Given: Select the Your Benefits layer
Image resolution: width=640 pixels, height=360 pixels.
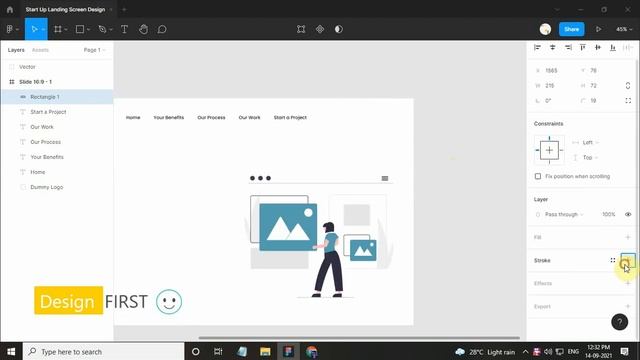Looking at the screenshot, I should [x=57, y=157].
